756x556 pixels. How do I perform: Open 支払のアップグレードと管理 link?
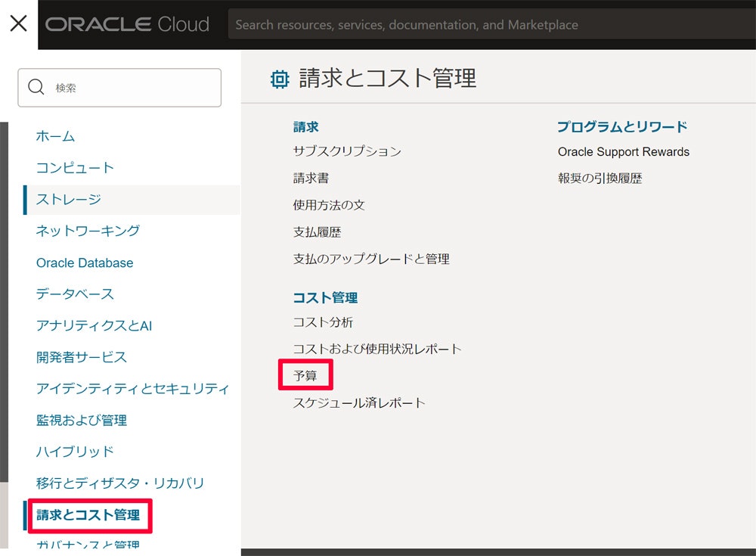click(x=371, y=259)
